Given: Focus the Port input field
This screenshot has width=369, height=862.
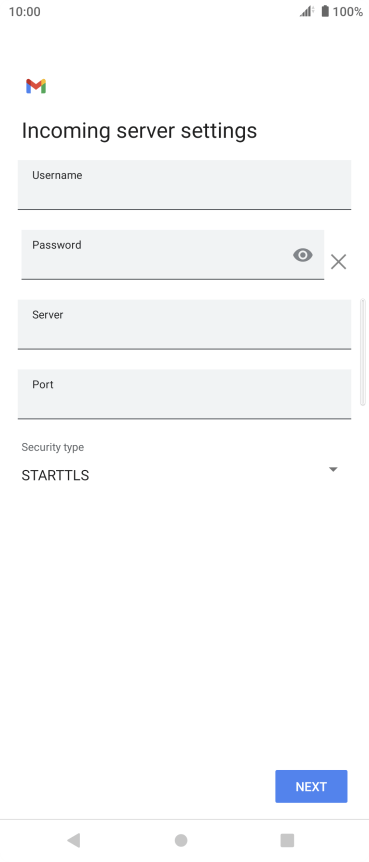Looking at the screenshot, I should point(184,394).
